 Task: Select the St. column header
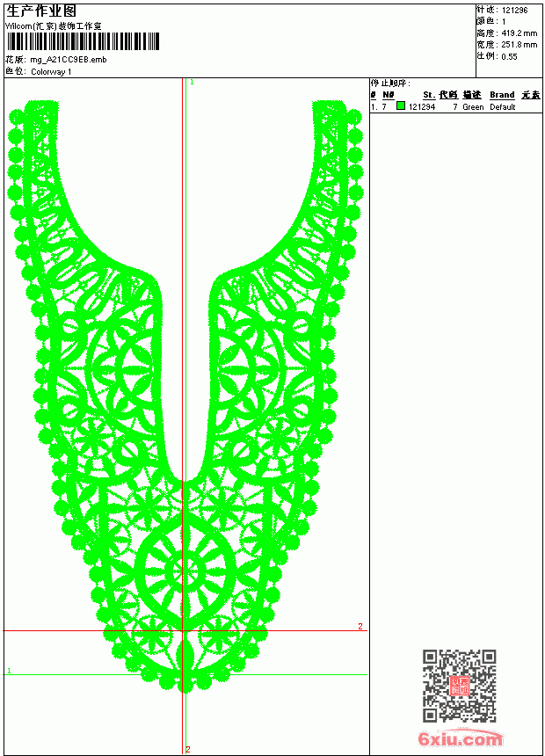tap(429, 95)
